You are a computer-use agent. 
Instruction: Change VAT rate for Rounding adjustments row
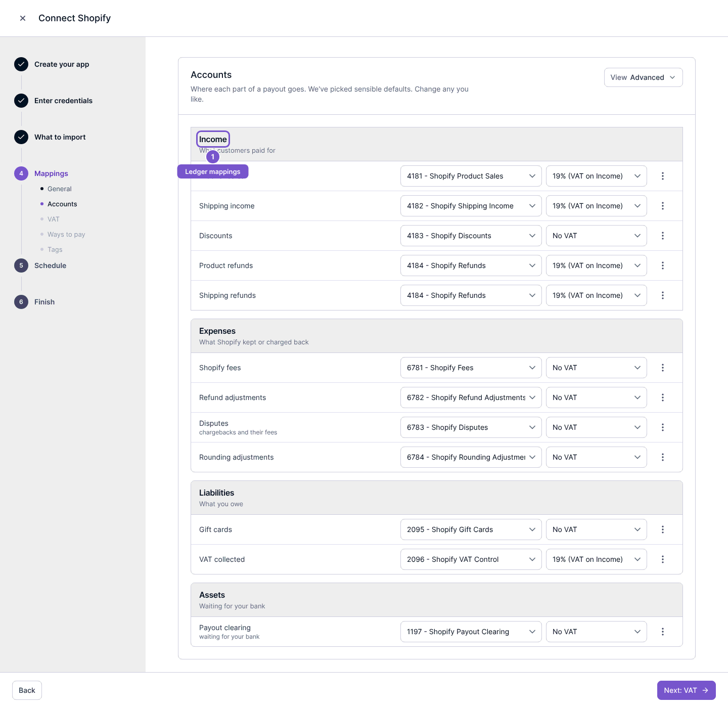[596, 457]
